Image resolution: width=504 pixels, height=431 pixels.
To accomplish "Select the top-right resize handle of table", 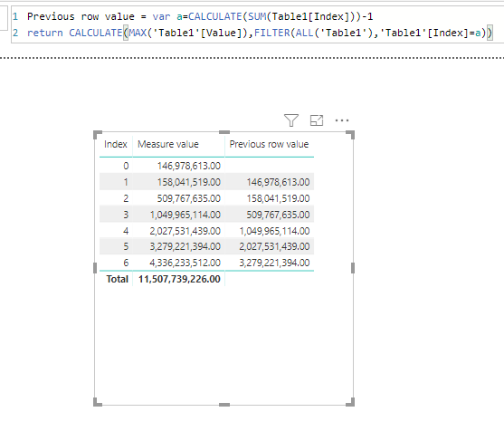I will pyautogui.click(x=350, y=135).
